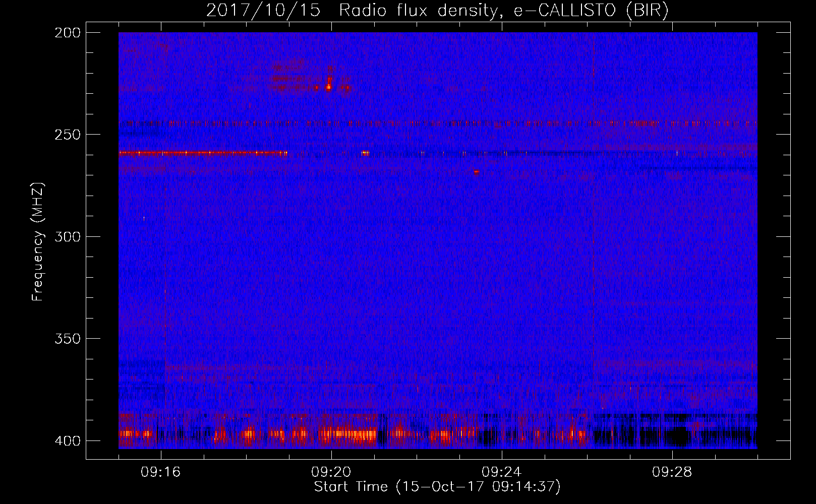
Task: Click the 'Start Time (15-Oct-17 09:14:37)' label
Action: [437, 487]
